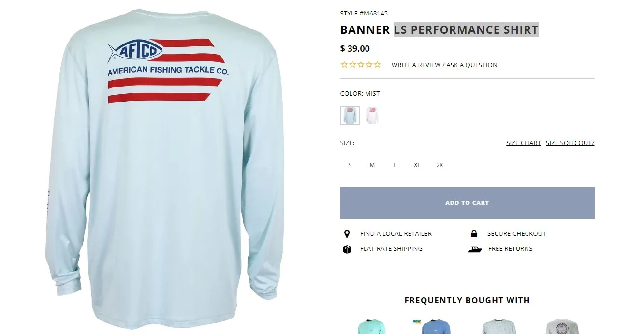The height and width of the screenshot is (334, 644).
Task: Click the flat-rate shipping box icon
Action: point(347,249)
